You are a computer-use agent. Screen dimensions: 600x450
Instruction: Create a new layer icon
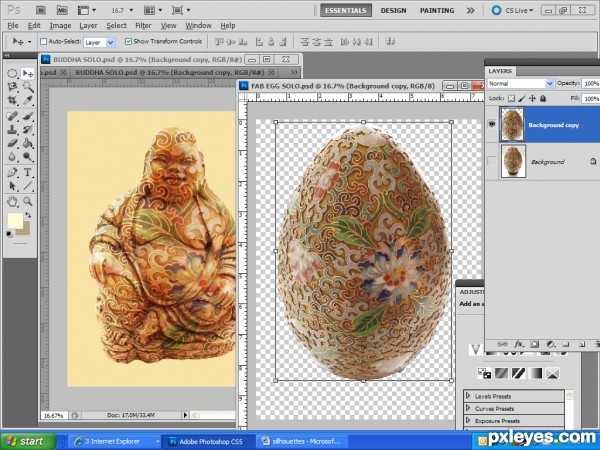[582, 344]
